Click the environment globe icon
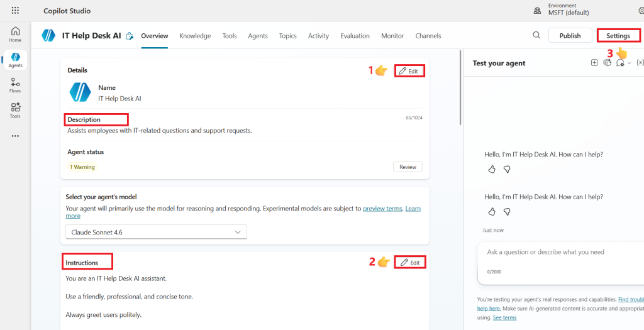644x330 pixels. pos(537,11)
